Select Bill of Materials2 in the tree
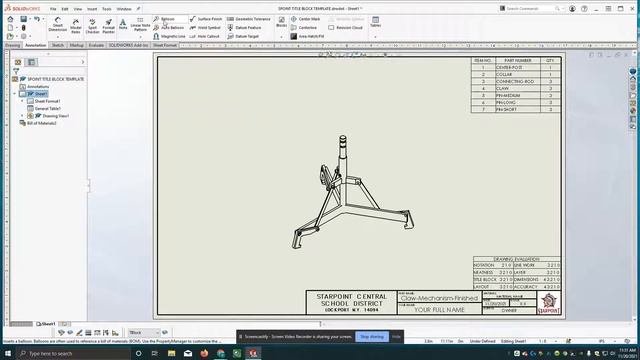This screenshot has height=360, width=640. pyautogui.click(x=41, y=123)
